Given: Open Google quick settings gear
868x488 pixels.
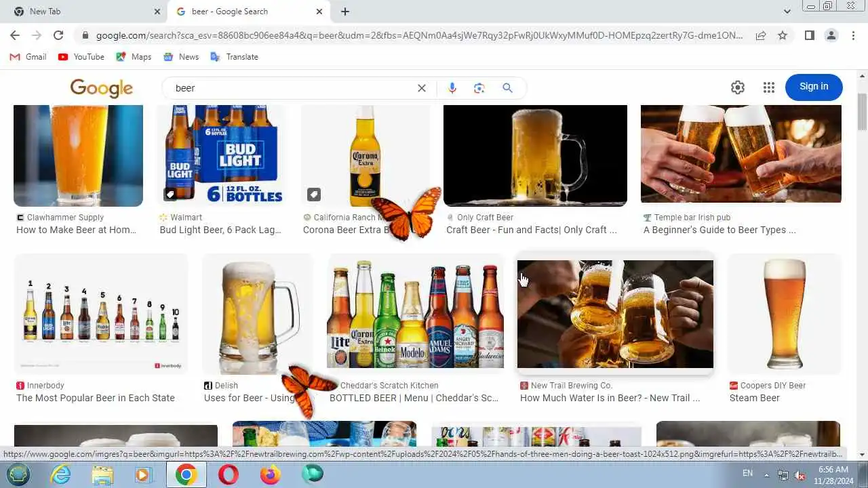Looking at the screenshot, I should pyautogui.click(x=738, y=87).
